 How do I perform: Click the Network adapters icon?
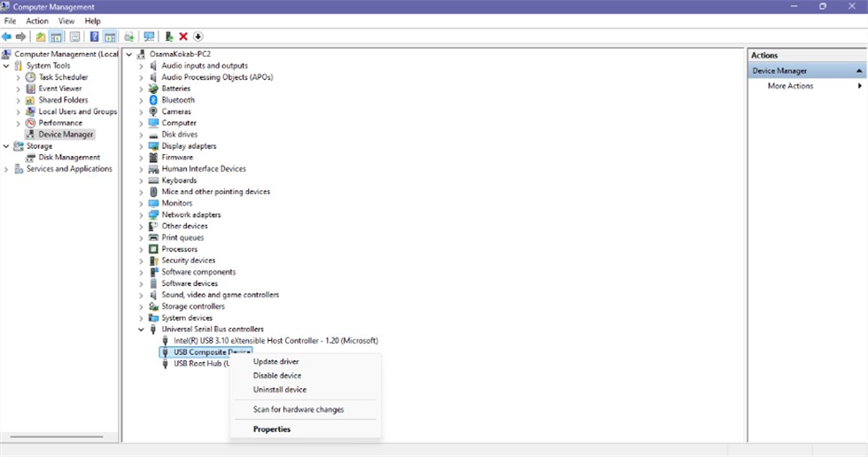[x=153, y=214]
